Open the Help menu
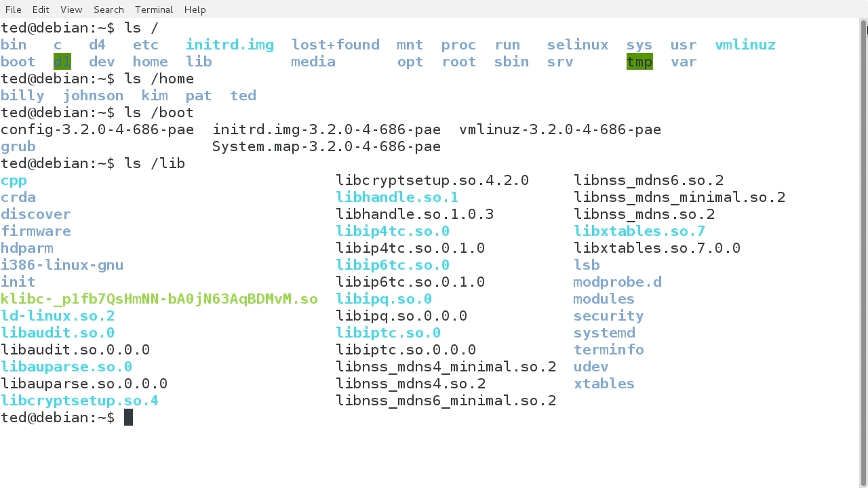Viewport: 868px width, 488px height. [x=195, y=9]
